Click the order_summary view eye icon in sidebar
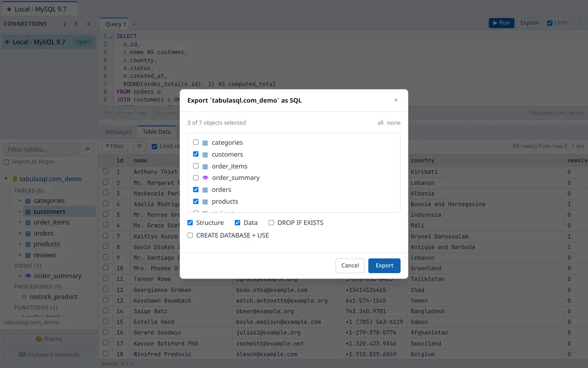This screenshot has width=588, height=368. click(x=28, y=276)
